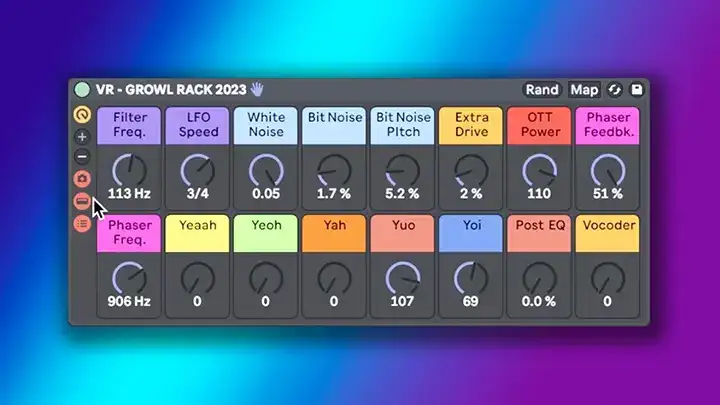Select the yellow Yeaah label
The height and width of the screenshot is (405, 720).
[x=197, y=233]
